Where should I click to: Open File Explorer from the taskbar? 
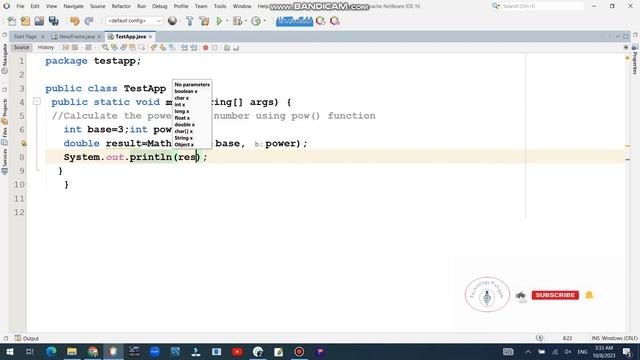pos(72,351)
